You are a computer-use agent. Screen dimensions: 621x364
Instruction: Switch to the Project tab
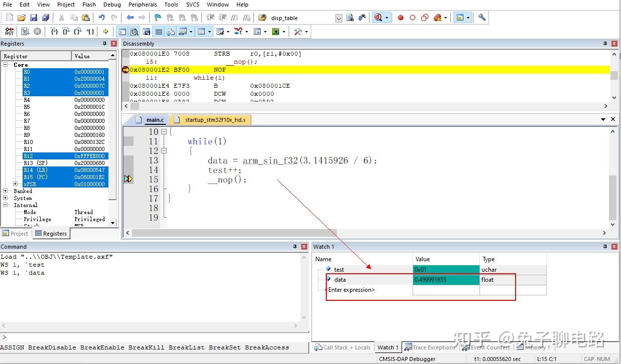click(16, 233)
